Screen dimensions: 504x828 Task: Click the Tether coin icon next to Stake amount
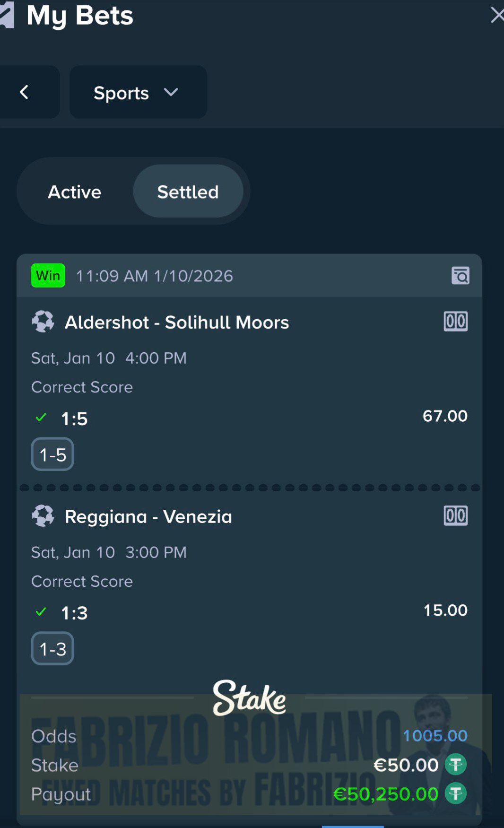[456, 764]
